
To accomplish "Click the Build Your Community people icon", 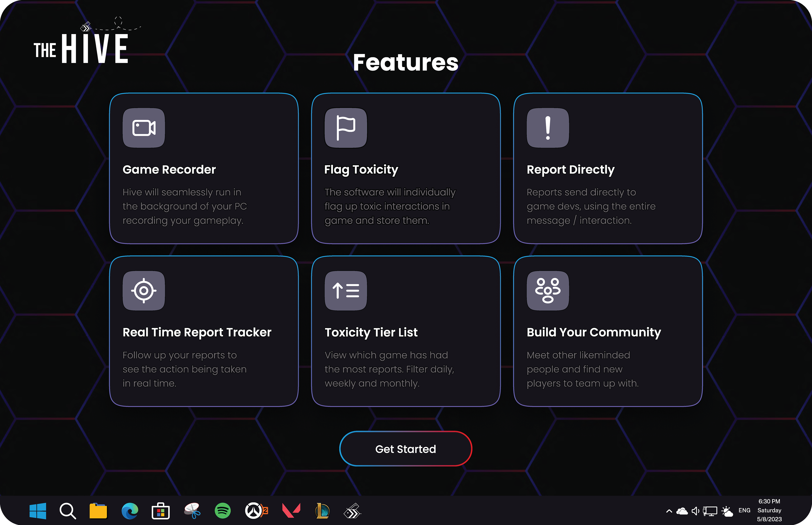I will [x=548, y=291].
